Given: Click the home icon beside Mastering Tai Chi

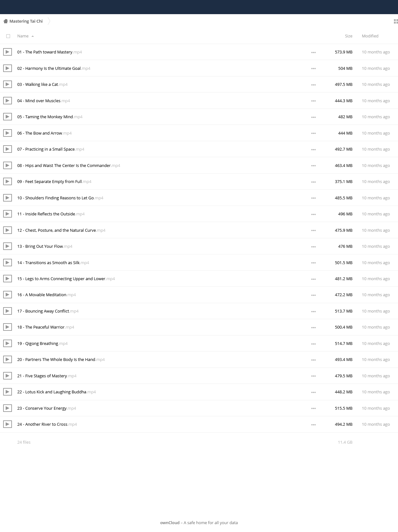Looking at the screenshot, I should click(x=5, y=21).
